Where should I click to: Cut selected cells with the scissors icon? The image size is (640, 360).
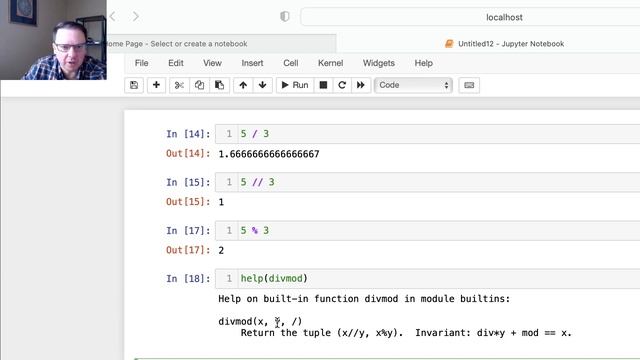coord(179,85)
